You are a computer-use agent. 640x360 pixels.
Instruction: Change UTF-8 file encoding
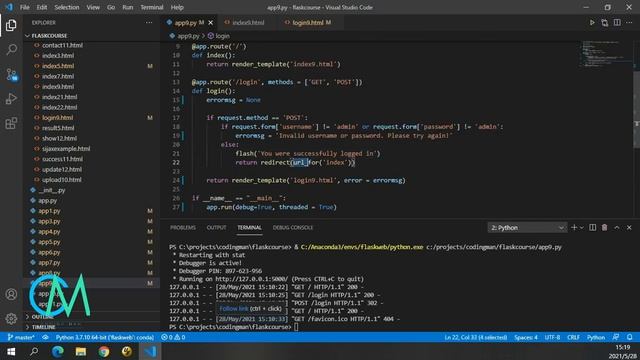(552, 337)
